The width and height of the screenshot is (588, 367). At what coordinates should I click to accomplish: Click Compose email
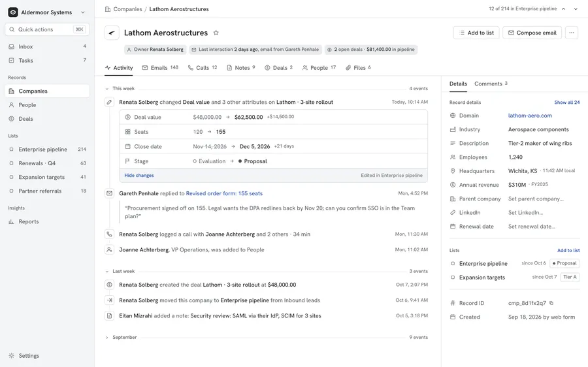[x=532, y=33]
